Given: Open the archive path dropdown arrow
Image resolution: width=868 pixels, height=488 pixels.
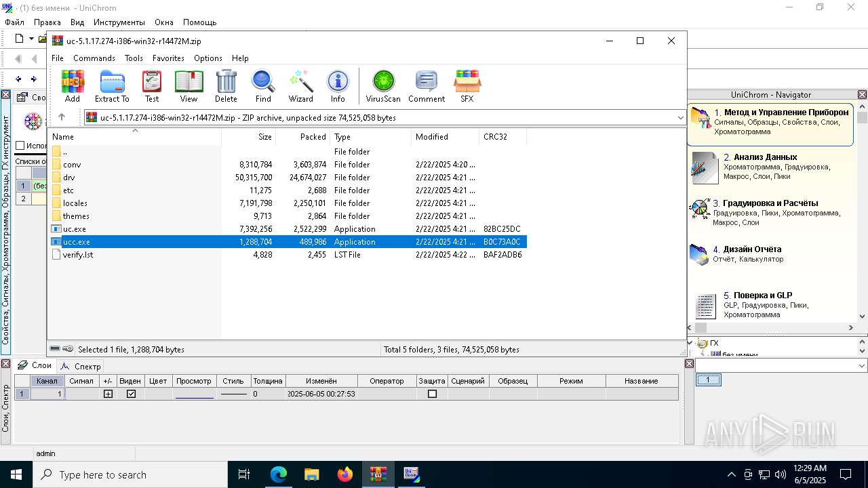Looking at the screenshot, I should (x=680, y=117).
